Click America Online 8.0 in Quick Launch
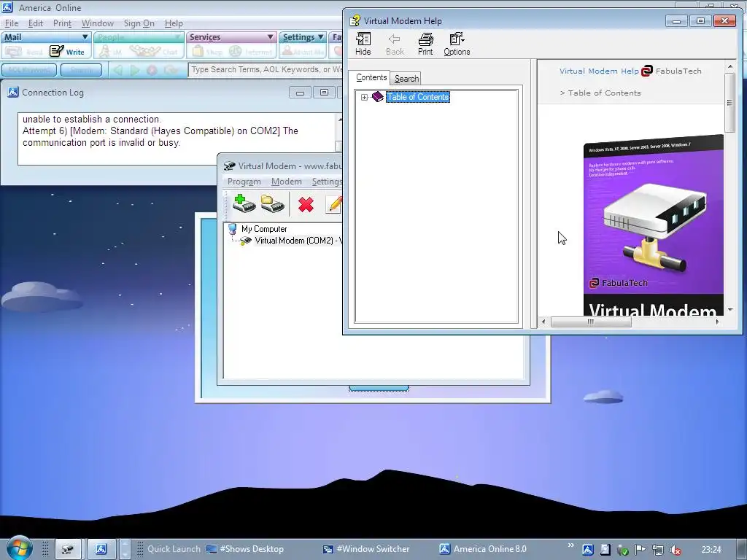This screenshot has width=747, height=560. click(x=483, y=549)
